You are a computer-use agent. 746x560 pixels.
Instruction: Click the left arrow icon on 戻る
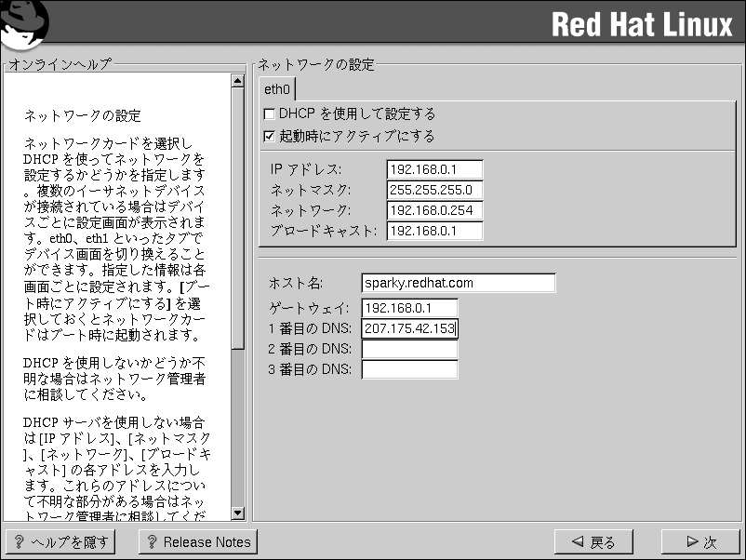click(578, 542)
